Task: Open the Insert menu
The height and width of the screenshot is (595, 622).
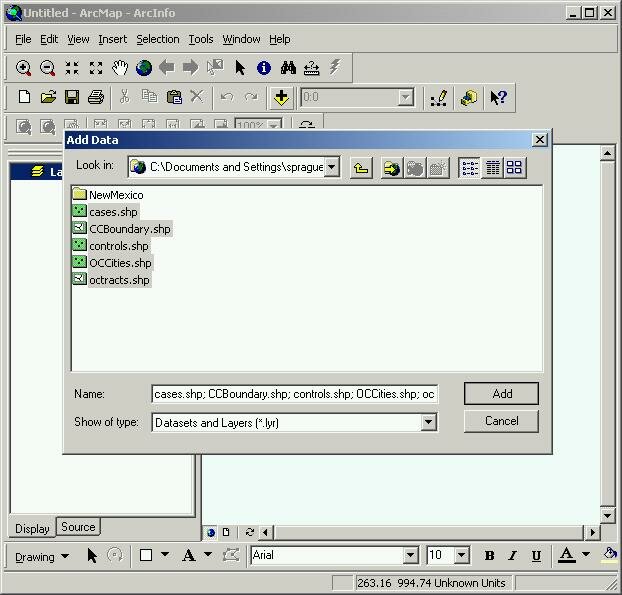Action: coord(113,39)
